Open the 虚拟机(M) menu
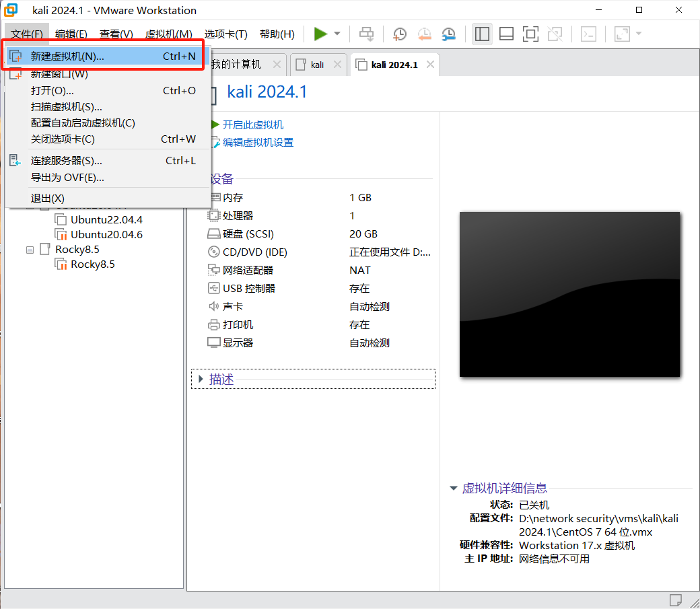 pyautogui.click(x=169, y=34)
